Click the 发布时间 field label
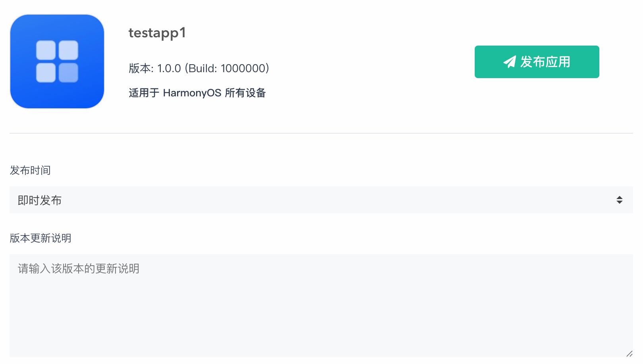643x364 pixels. tap(30, 171)
